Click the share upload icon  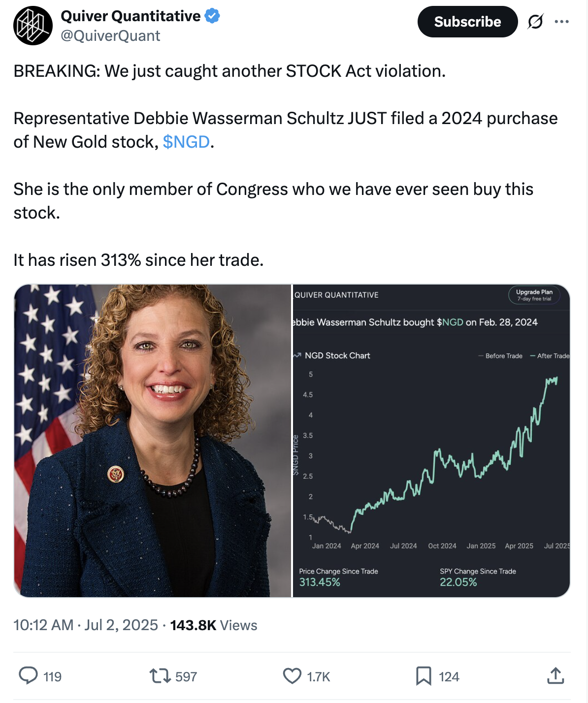tap(555, 676)
